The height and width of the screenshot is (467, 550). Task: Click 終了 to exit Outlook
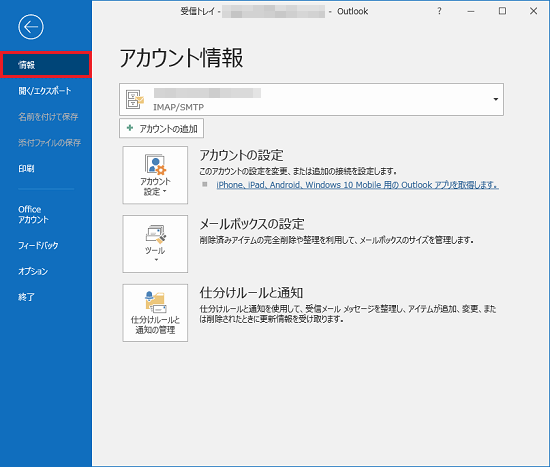pyautogui.click(x=26, y=297)
